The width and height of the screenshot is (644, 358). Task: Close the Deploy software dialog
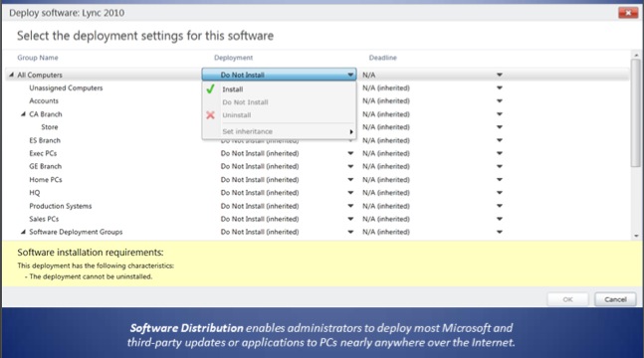click(628, 13)
